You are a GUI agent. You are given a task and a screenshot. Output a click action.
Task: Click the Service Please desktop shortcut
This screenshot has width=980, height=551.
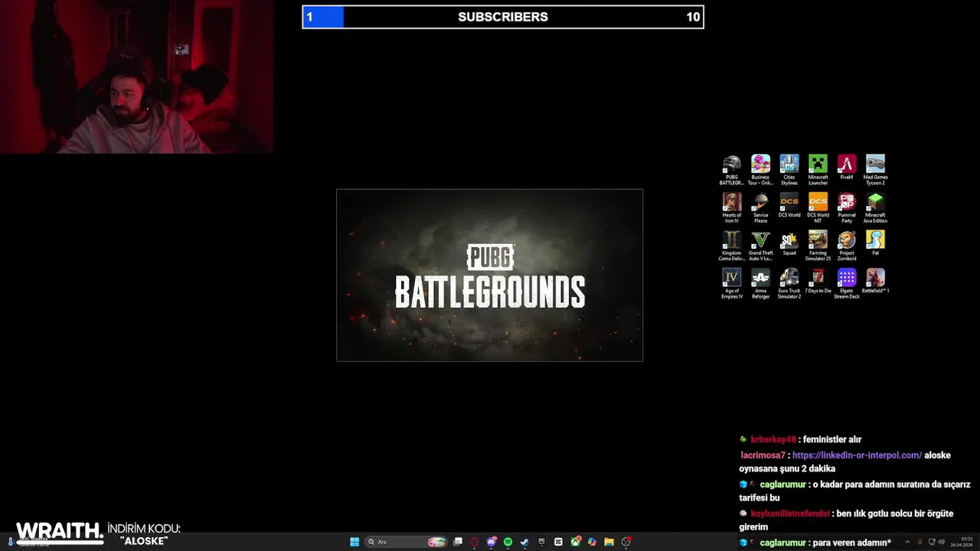(x=760, y=208)
